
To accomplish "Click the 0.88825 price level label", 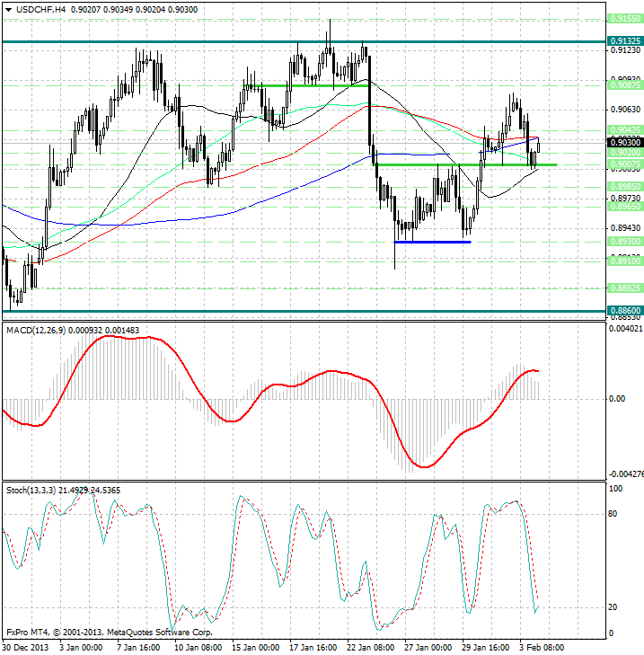I will coord(625,288).
